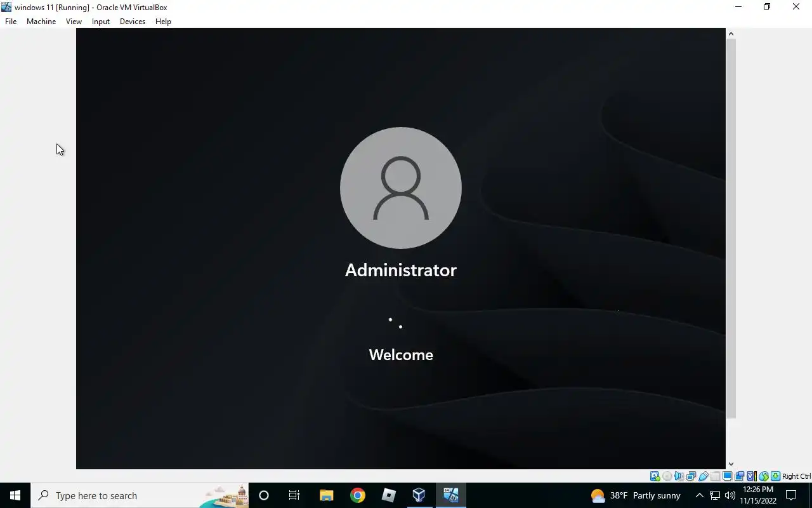This screenshot has width=812, height=508.
Task: Click the VirtualBox title bar app icon
Action: coord(6,7)
